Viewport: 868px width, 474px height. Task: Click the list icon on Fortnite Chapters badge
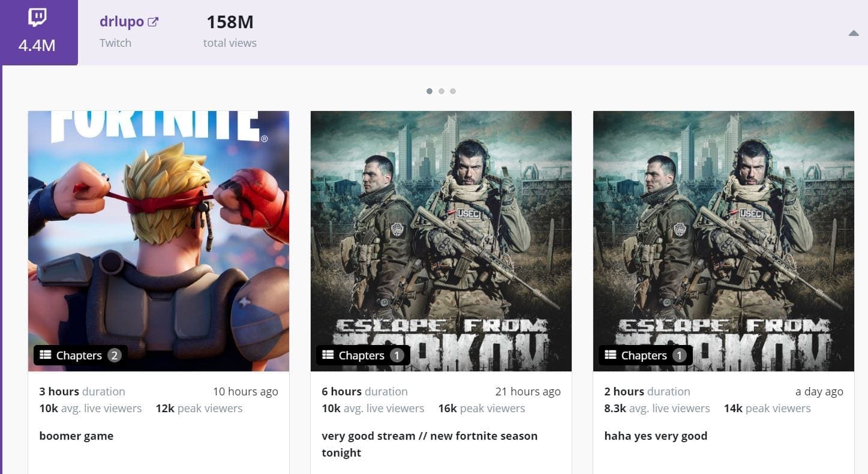46,355
